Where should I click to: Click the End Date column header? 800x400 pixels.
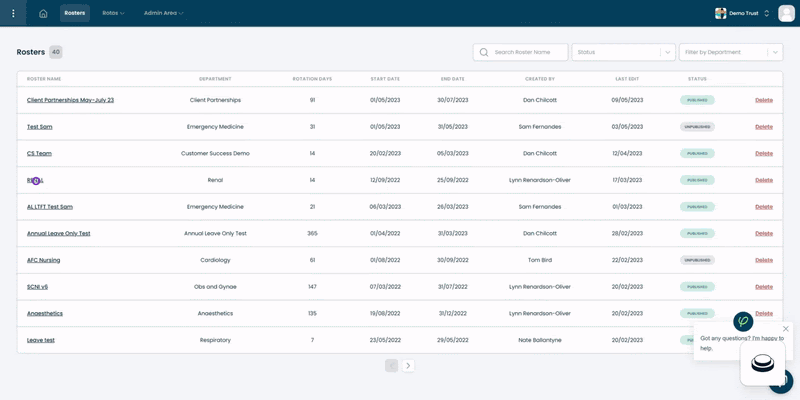(x=453, y=79)
